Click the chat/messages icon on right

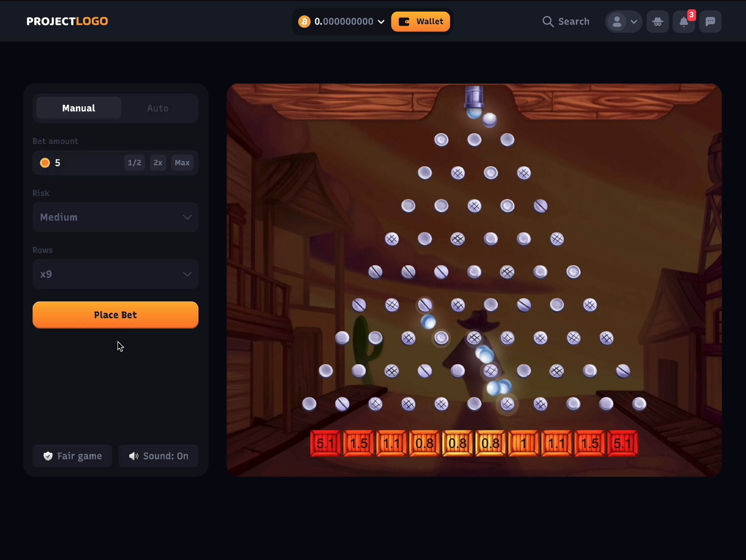pyautogui.click(x=711, y=22)
